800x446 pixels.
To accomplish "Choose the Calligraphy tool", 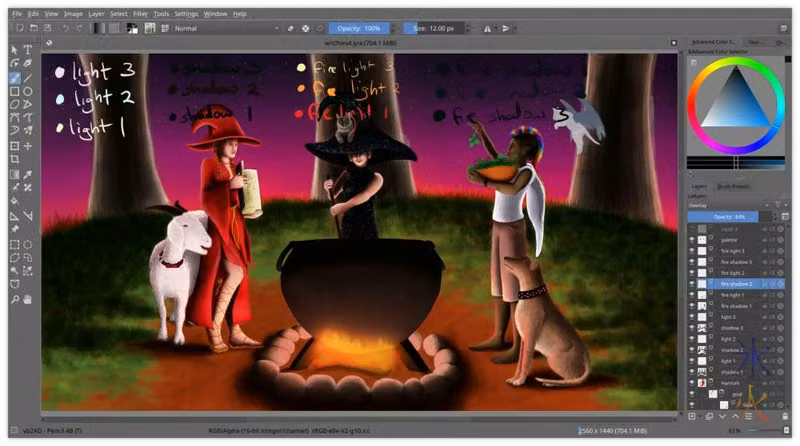I will pyautogui.click(x=28, y=63).
